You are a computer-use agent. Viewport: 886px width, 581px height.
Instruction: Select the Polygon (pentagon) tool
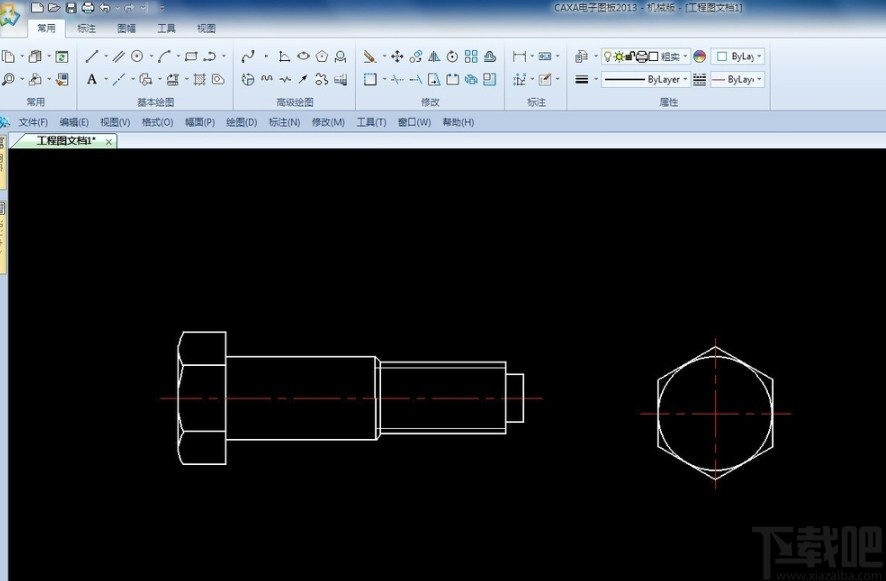pyautogui.click(x=322, y=56)
